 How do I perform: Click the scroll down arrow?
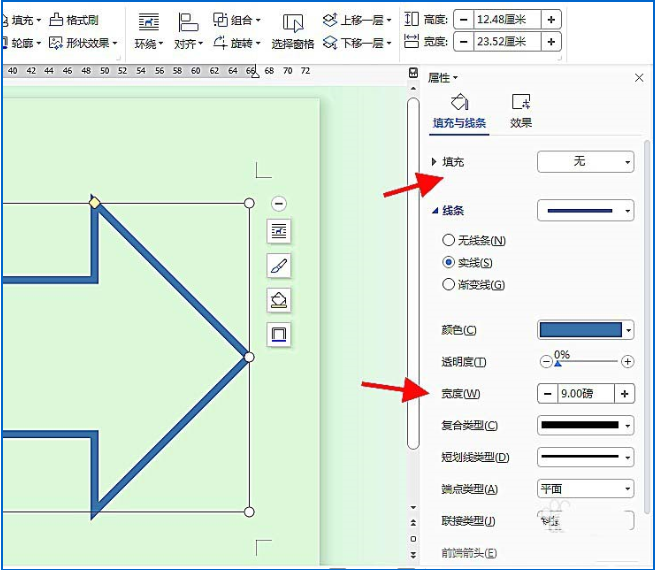[413, 508]
